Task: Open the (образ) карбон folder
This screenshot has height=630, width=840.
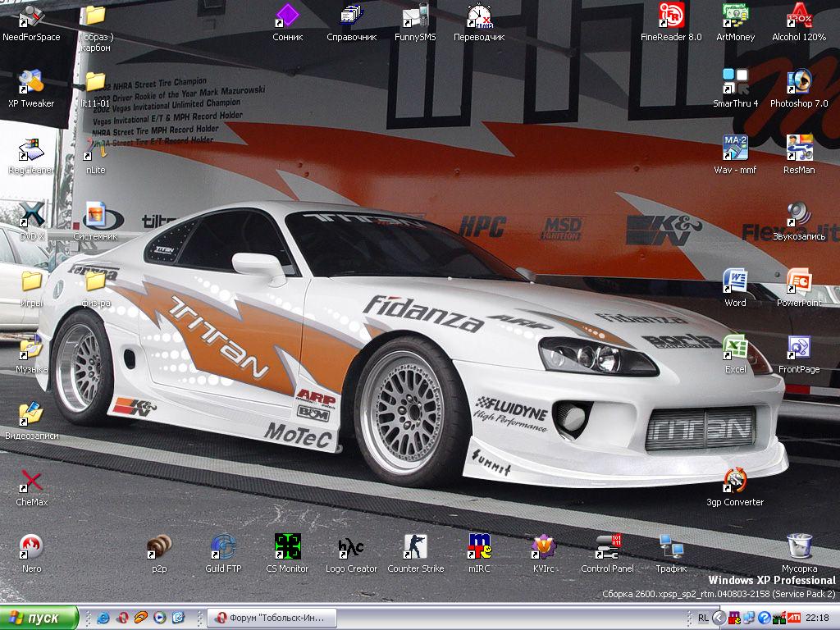Action: coord(95,29)
